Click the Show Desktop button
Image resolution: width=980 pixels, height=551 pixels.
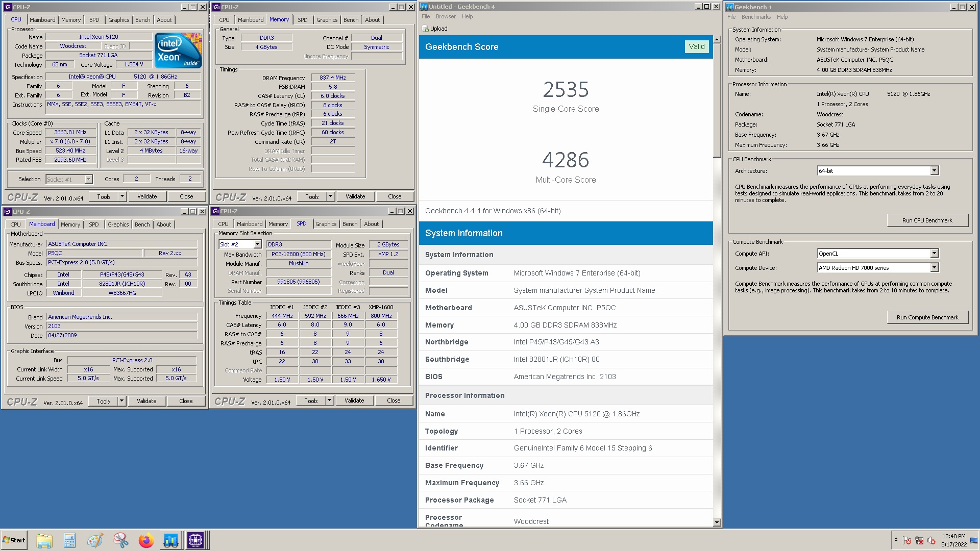[x=974, y=540]
